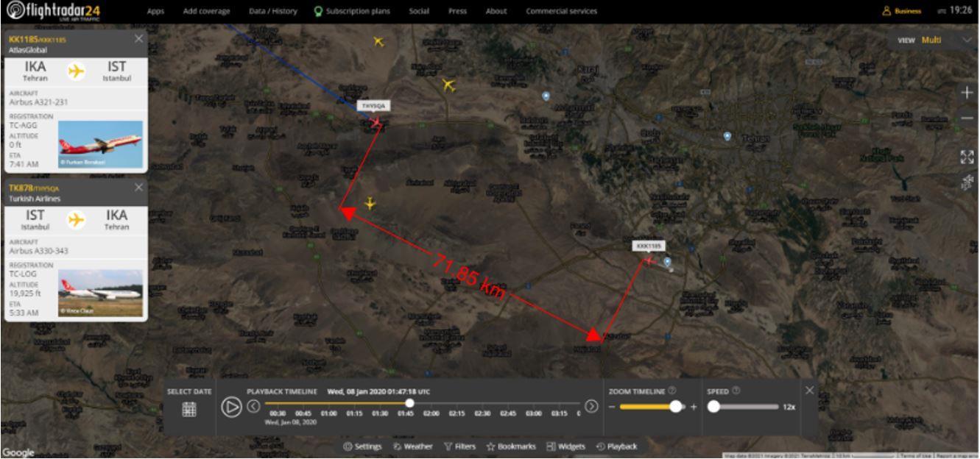Image resolution: width=980 pixels, height=459 pixels.
Task: Click the IKA airport pin beside KKK1185
Action: 667,261
